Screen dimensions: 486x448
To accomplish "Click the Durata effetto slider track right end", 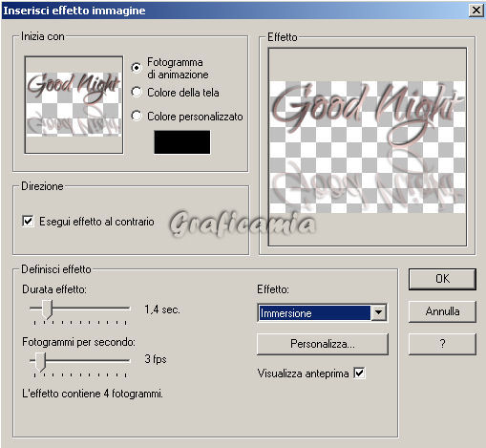I will 128,308.
